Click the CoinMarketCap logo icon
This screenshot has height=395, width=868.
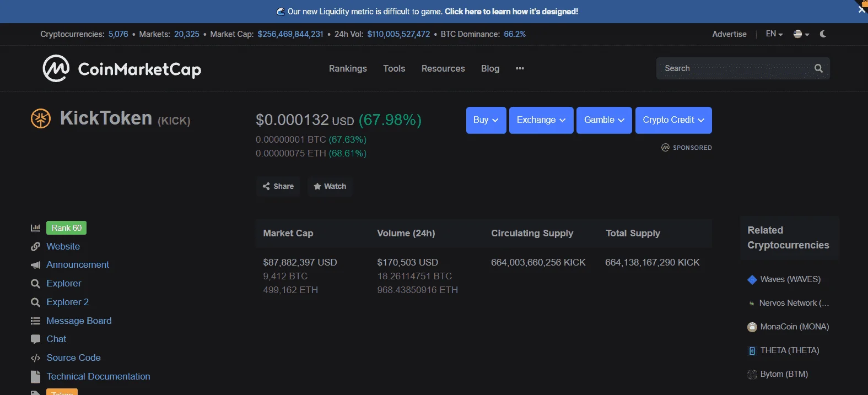click(56, 68)
